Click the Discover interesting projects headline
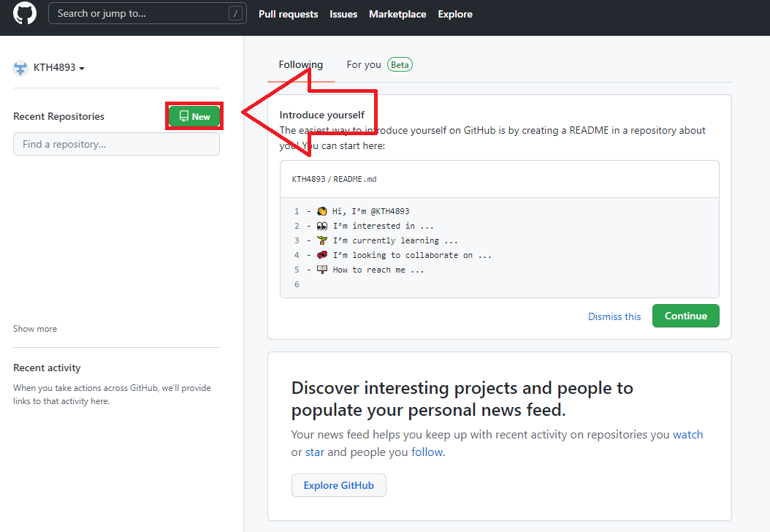Image resolution: width=770 pixels, height=532 pixels. (x=462, y=399)
